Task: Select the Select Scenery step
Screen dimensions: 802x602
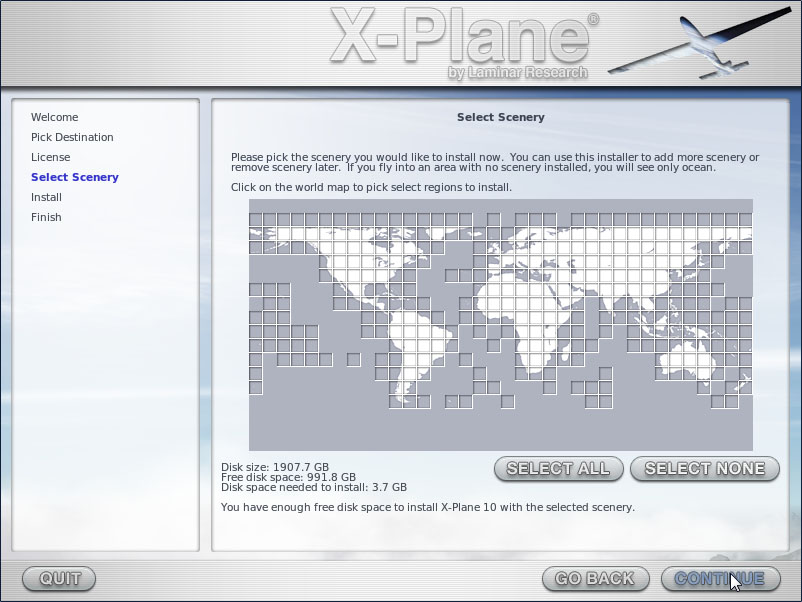Action: pyautogui.click(x=75, y=177)
